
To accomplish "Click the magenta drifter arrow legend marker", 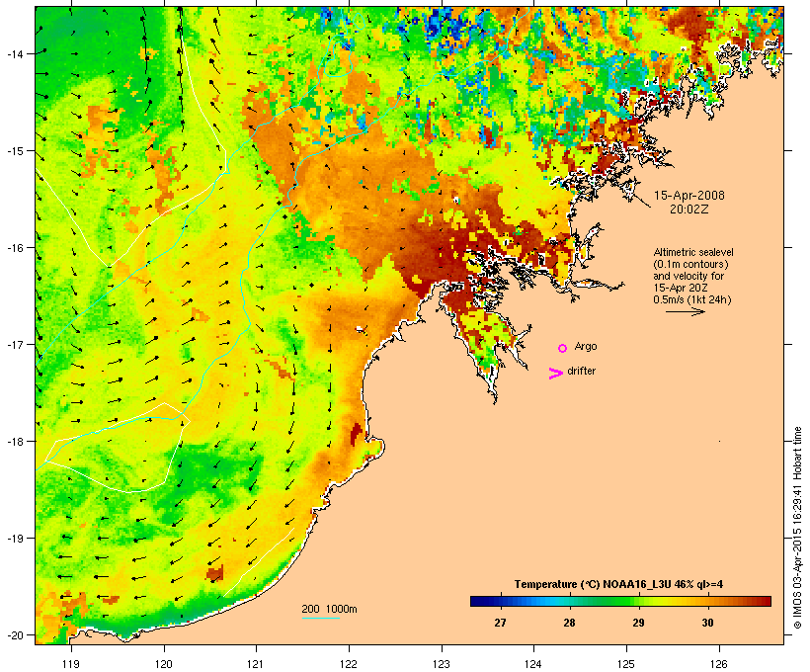I will coord(556,374).
